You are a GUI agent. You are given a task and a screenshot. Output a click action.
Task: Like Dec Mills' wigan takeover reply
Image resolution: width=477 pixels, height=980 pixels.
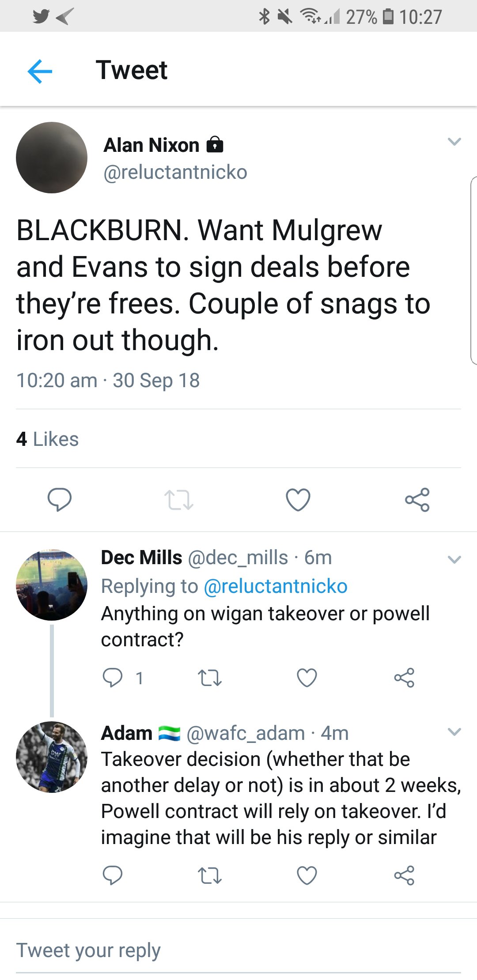coord(307,678)
